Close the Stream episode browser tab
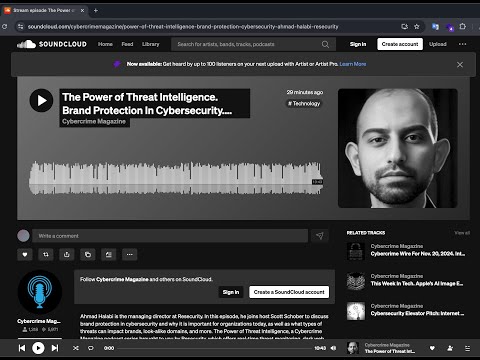The image size is (480, 360). tap(82, 10)
